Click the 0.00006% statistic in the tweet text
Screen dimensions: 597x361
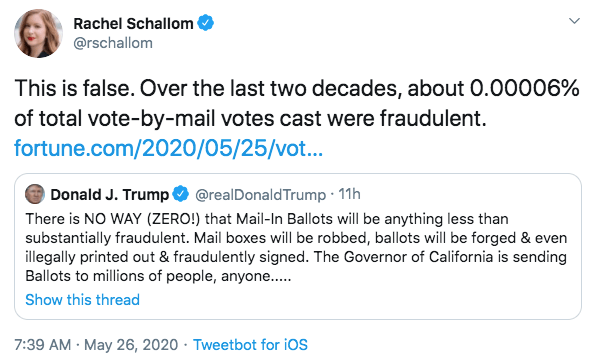[525, 88]
